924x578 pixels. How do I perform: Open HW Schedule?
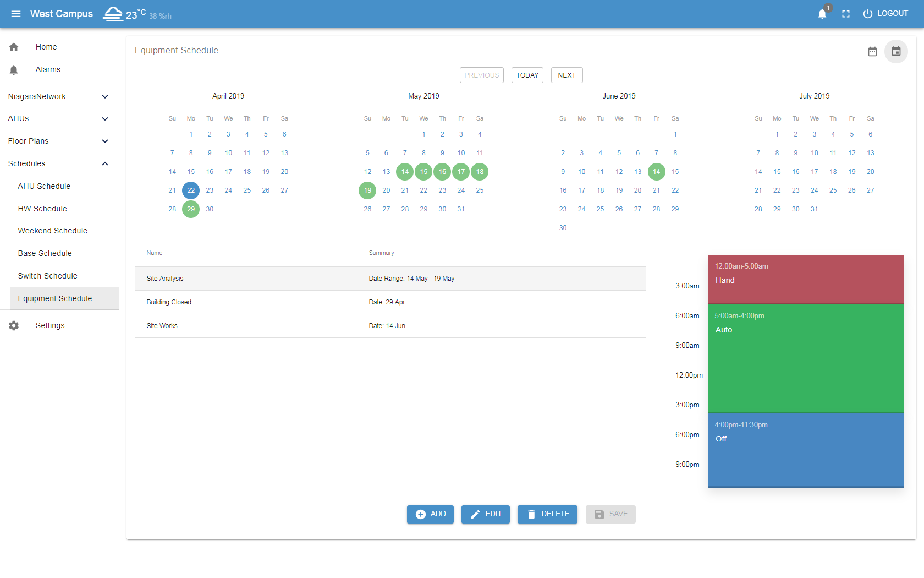(42, 209)
